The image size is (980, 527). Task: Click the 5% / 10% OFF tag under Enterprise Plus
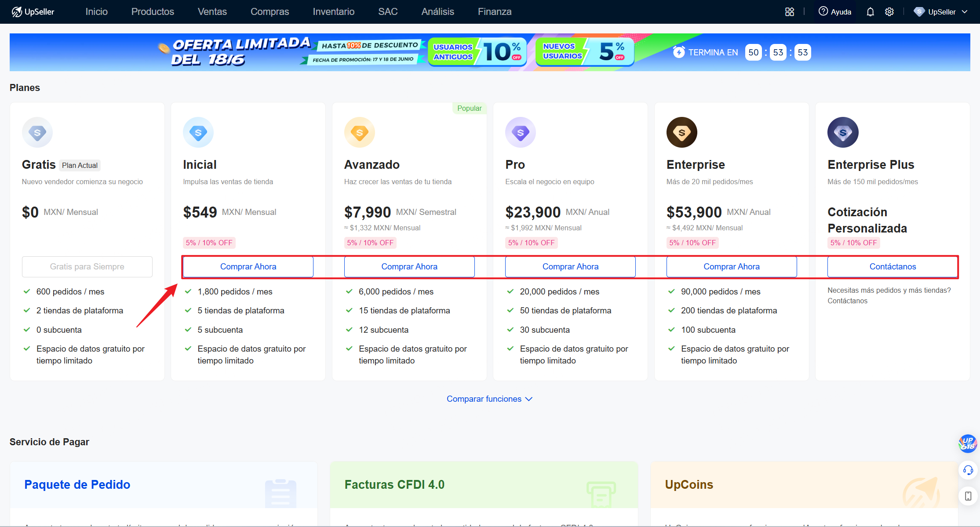tap(853, 243)
